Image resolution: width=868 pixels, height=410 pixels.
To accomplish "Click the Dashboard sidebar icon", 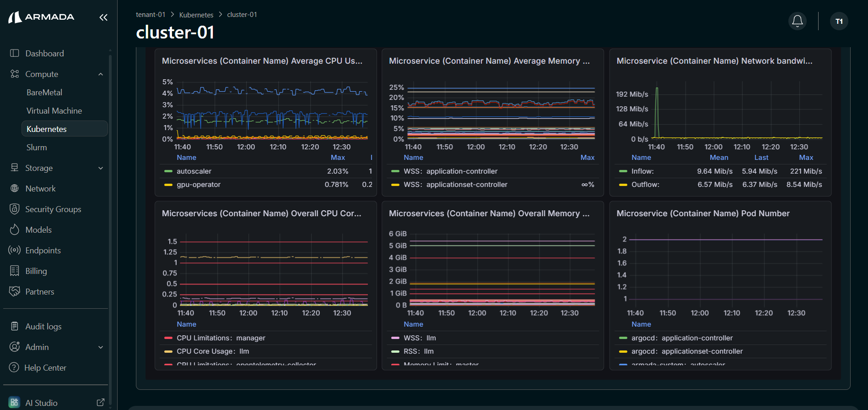I will tap(15, 53).
